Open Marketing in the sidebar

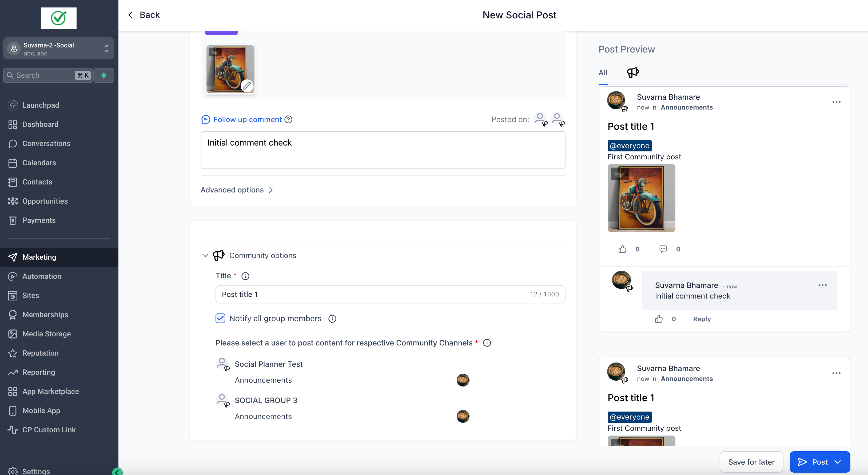39,257
